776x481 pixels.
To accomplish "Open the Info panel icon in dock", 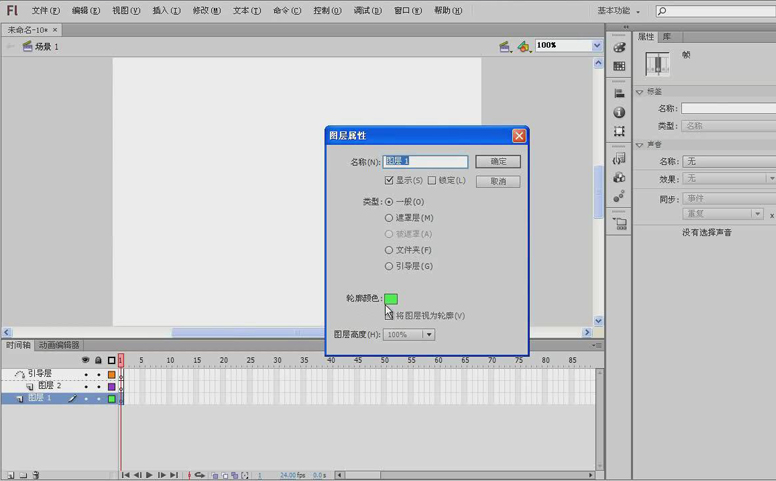I will point(619,112).
